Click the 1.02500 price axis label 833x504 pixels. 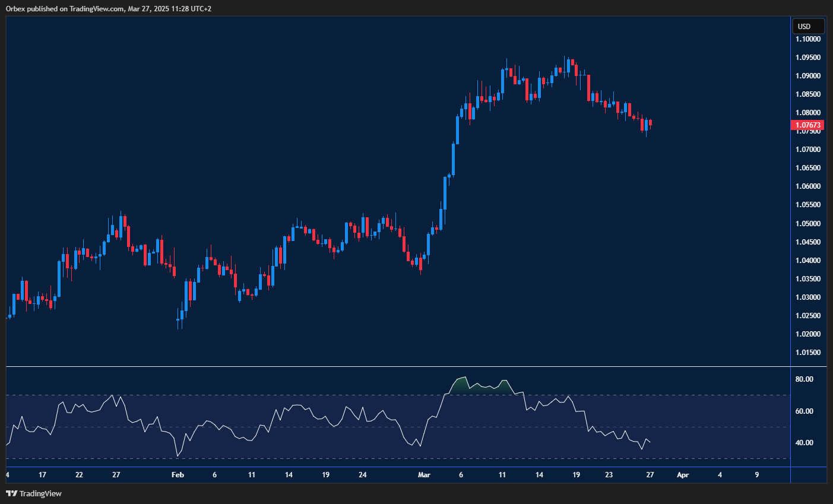point(807,316)
